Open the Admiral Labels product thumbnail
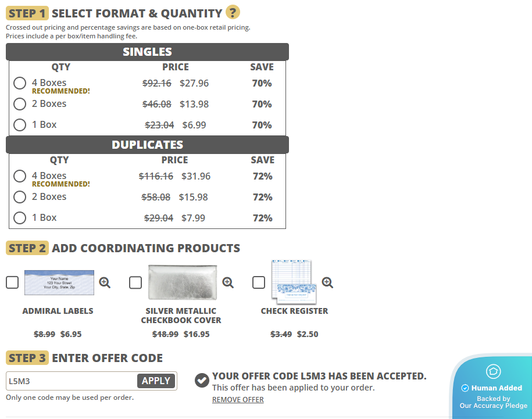The width and height of the screenshot is (532, 419). click(59, 282)
